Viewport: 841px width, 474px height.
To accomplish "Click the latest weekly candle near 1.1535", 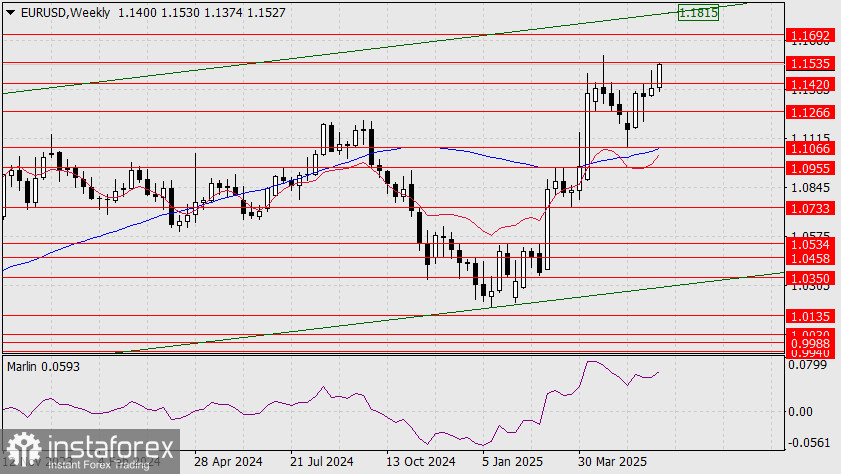I will click(x=659, y=76).
